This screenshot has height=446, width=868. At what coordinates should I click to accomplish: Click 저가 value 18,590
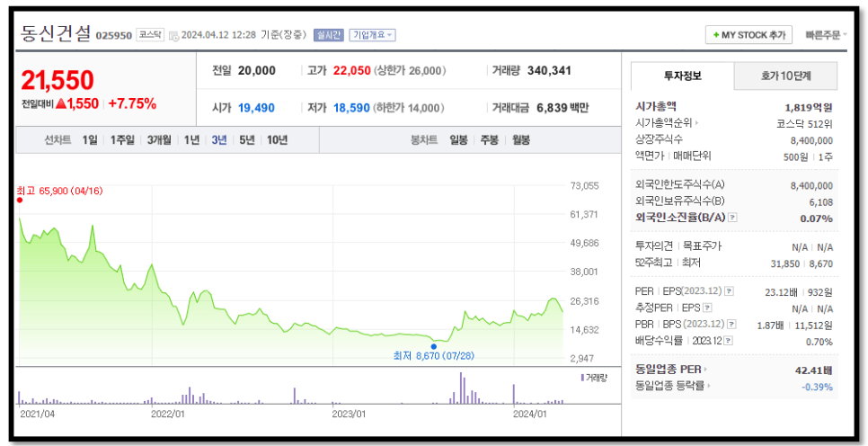(351, 108)
